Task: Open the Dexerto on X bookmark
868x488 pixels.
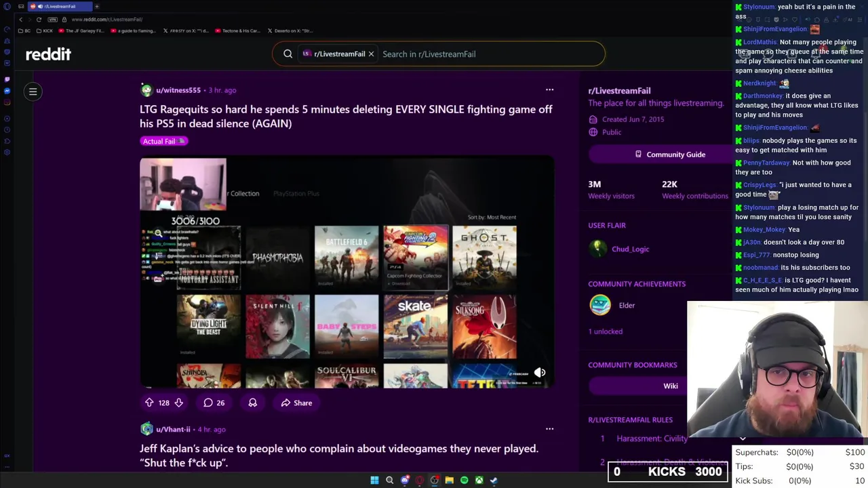Action: [x=290, y=30]
